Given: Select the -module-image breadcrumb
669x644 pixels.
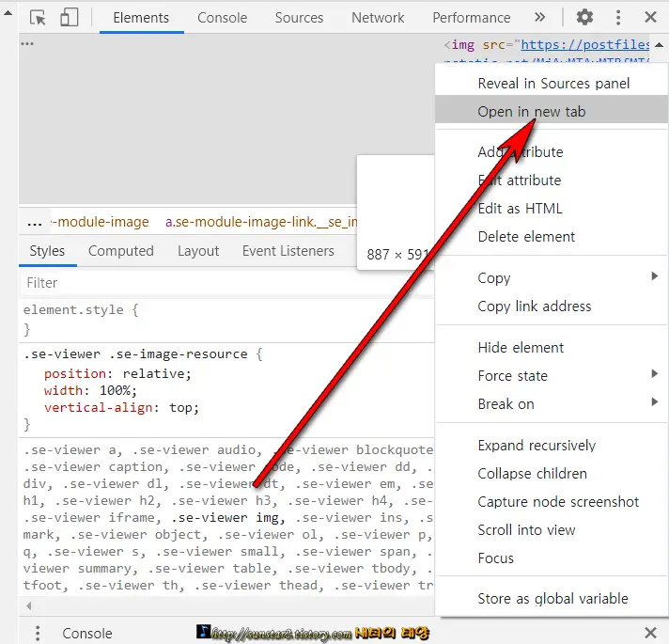Looking at the screenshot, I should pyautogui.click(x=101, y=222).
